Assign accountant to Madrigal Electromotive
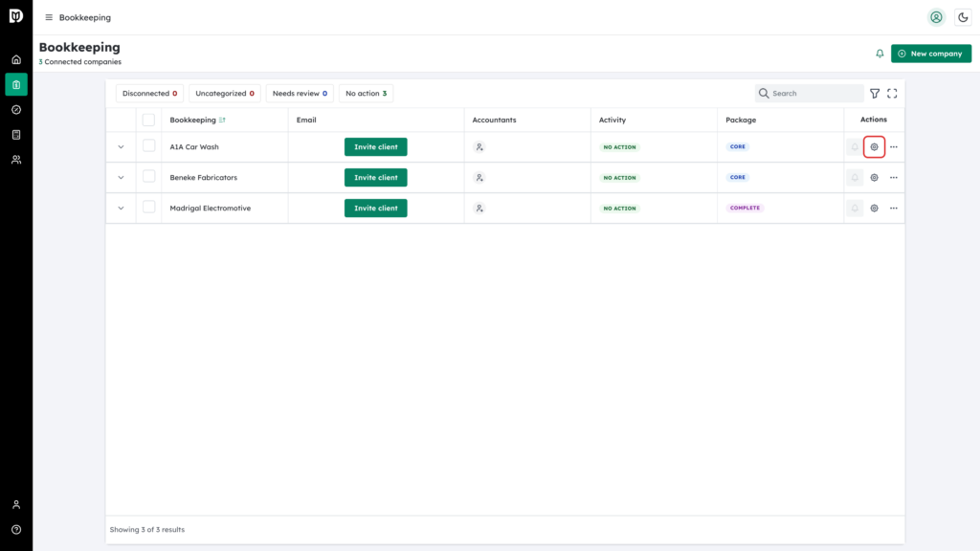Screen dimensions: 980x551 pos(479,208)
